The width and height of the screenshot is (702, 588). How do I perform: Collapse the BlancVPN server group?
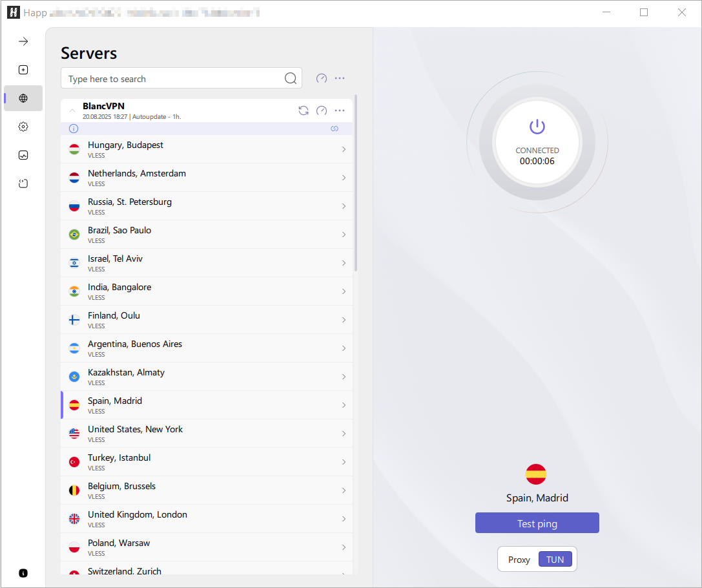[72, 110]
